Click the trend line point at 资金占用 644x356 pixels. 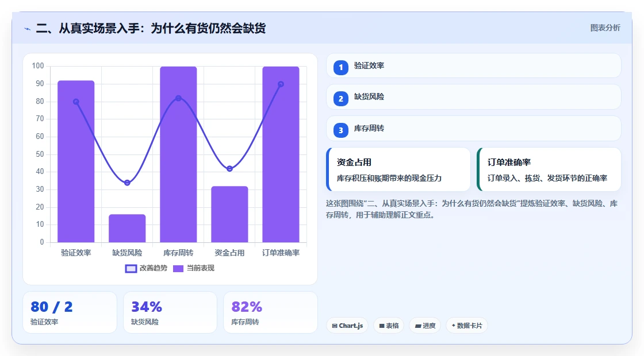229,169
